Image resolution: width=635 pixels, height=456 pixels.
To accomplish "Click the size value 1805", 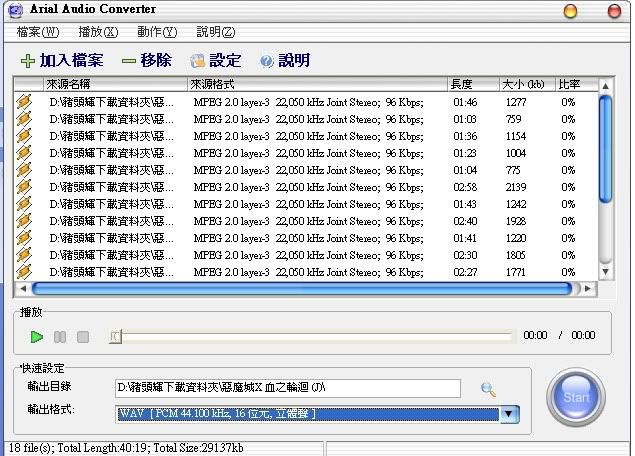I will click(516, 256).
